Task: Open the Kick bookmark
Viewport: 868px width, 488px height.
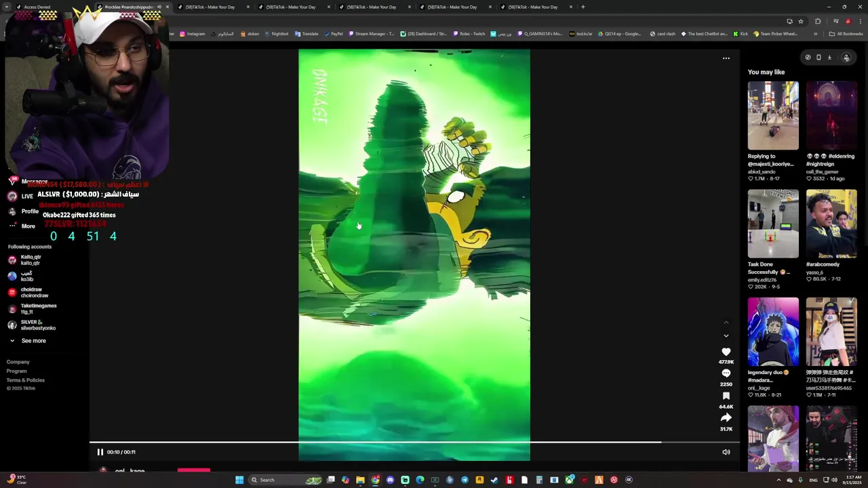Action: click(740, 34)
